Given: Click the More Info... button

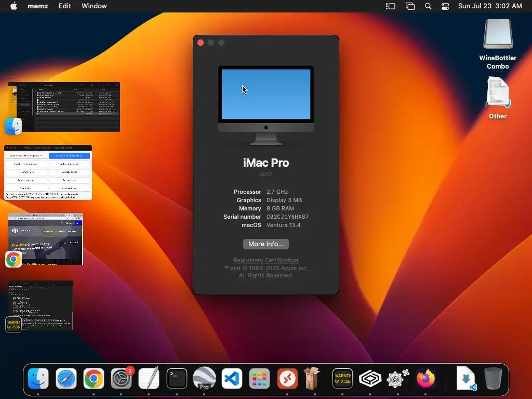Looking at the screenshot, I should [265, 244].
